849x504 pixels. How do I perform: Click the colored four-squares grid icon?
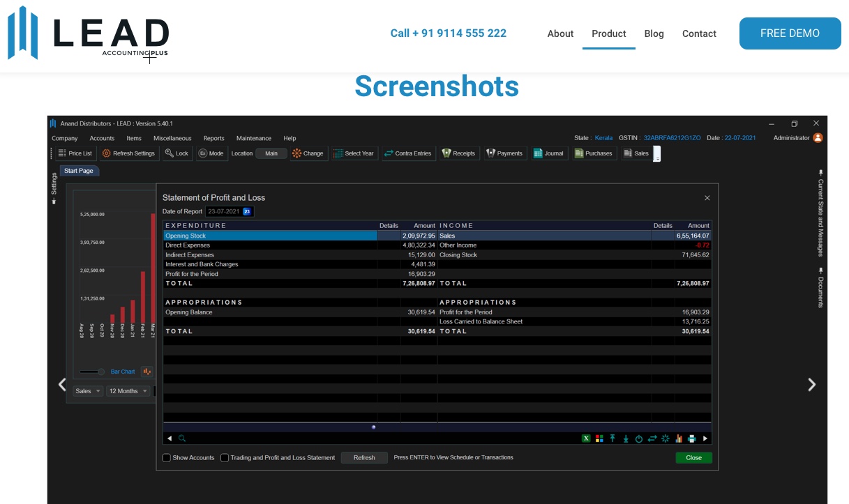(x=599, y=438)
